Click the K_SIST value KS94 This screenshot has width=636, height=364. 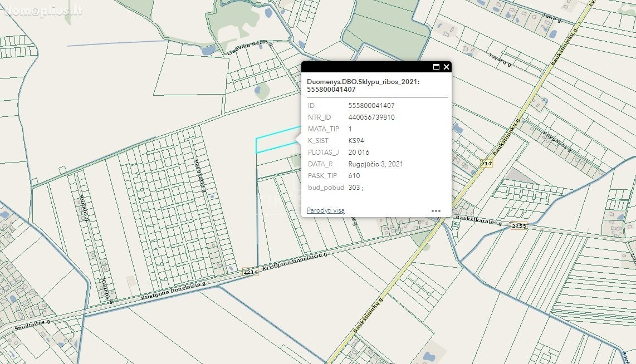pos(356,141)
